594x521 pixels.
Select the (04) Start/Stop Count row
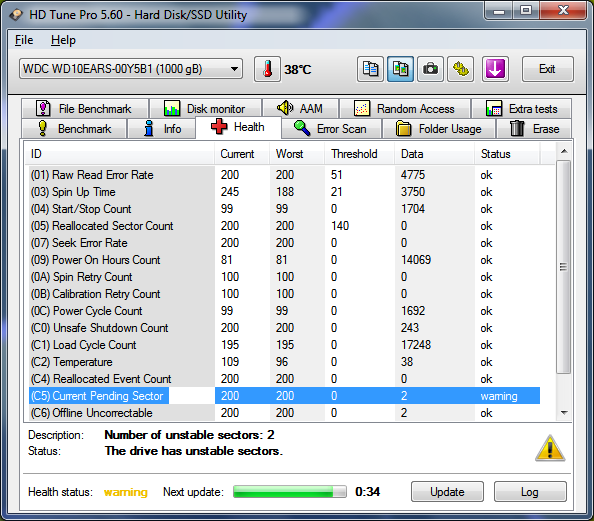[x=284, y=209]
